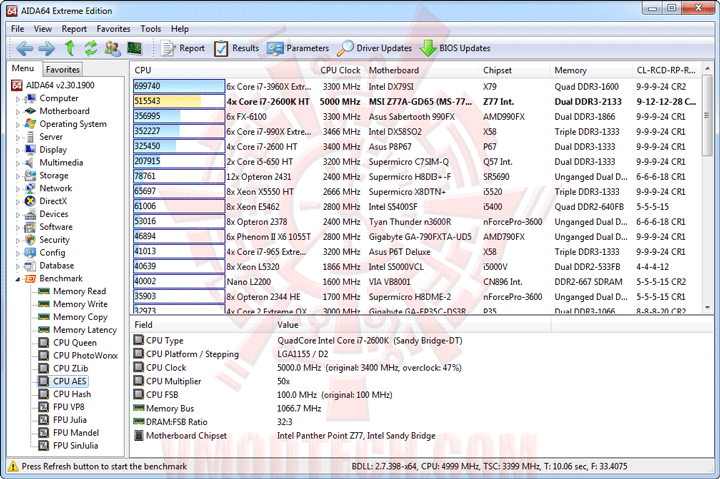Check for BIOS Updates
Viewport: 720px width, 479px height.
coord(455,48)
